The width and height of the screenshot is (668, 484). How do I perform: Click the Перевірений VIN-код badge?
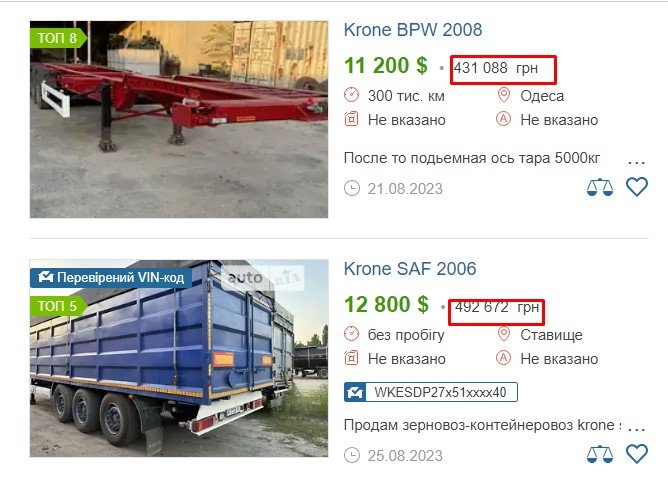pyautogui.click(x=111, y=278)
